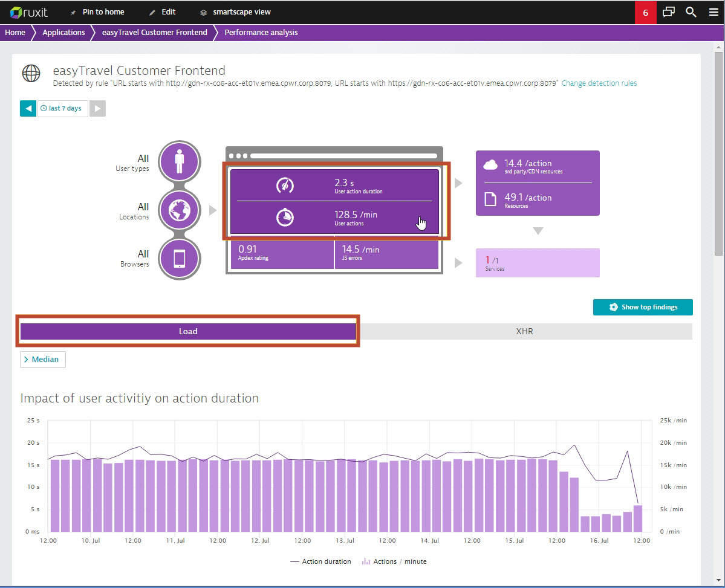The width and height of the screenshot is (725, 588).
Task: Select the 128.5 /min User actions tile
Action: (334, 218)
